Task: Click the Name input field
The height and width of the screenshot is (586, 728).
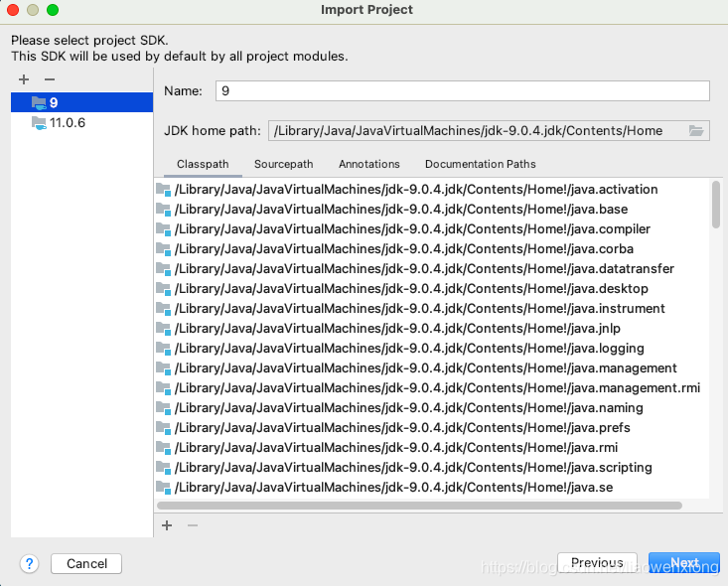Action: pos(462,90)
